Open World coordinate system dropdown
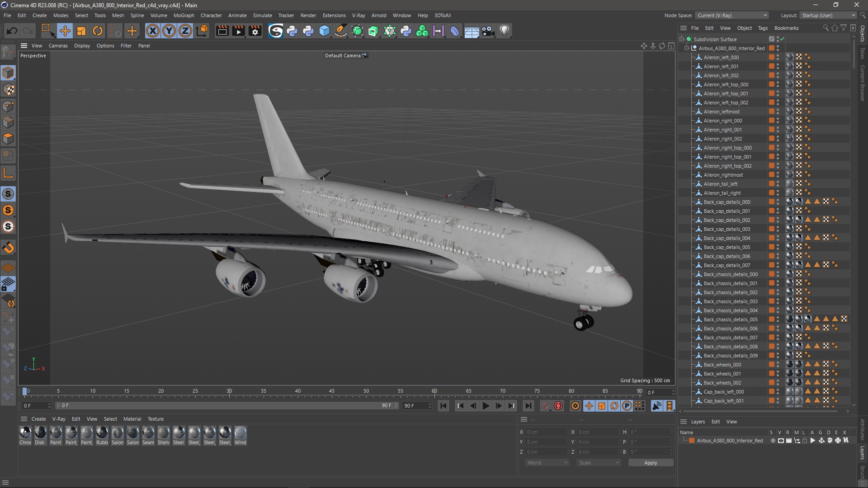The width and height of the screenshot is (868, 488). (547, 463)
